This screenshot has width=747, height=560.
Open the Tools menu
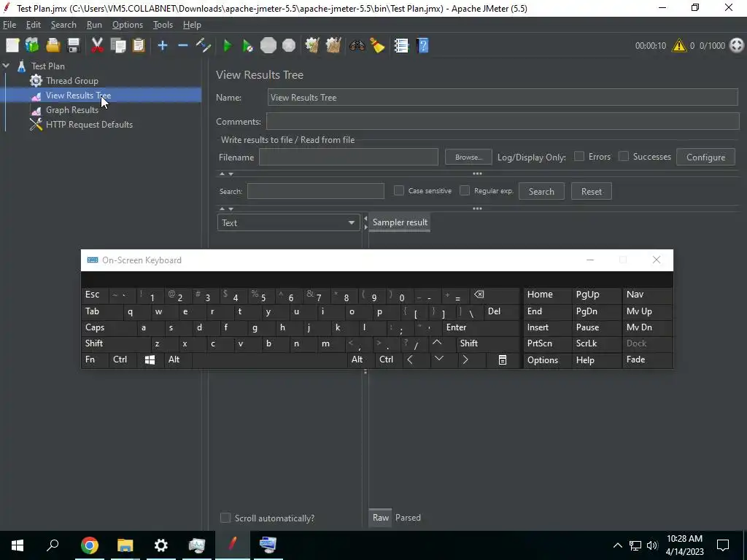tap(163, 25)
